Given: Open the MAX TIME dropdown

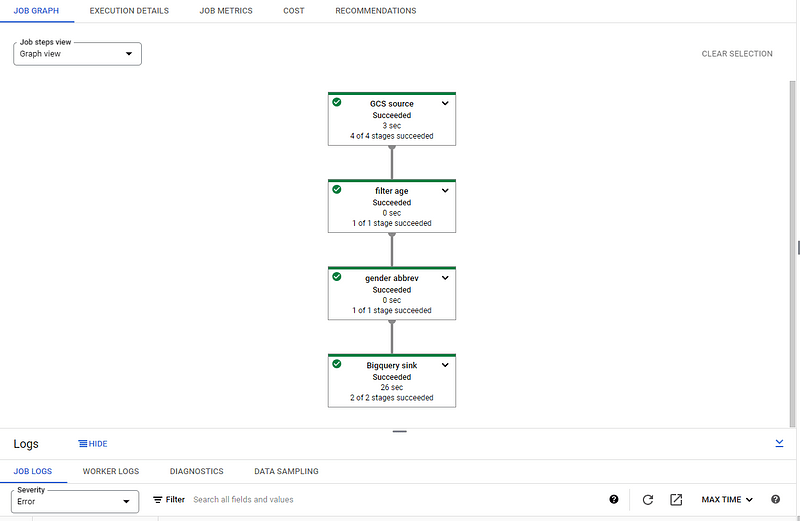Looking at the screenshot, I should point(727,499).
